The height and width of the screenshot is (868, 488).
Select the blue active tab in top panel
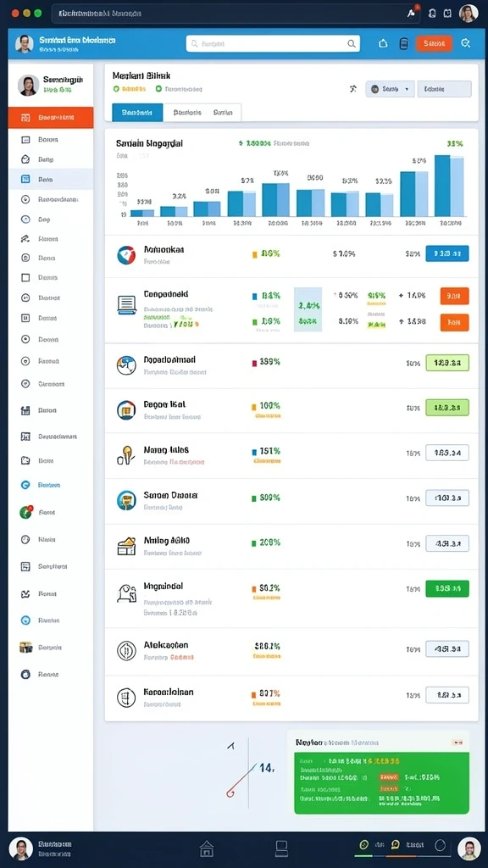click(137, 113)
